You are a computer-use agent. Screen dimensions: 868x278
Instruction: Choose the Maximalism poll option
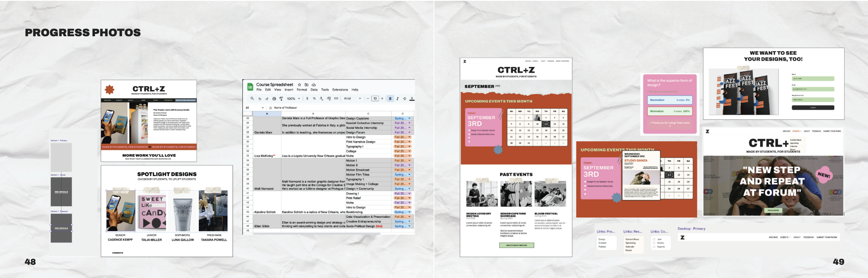[x=670, y=100]
